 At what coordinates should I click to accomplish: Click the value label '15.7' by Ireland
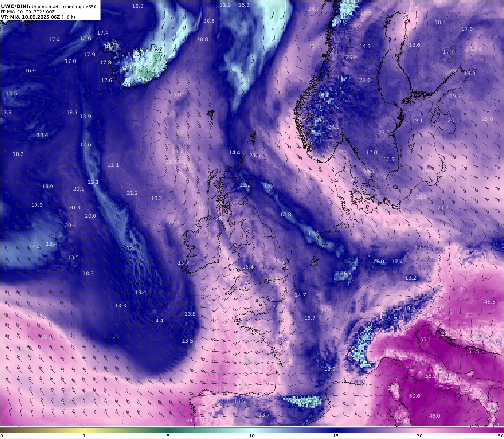(183, 263)
